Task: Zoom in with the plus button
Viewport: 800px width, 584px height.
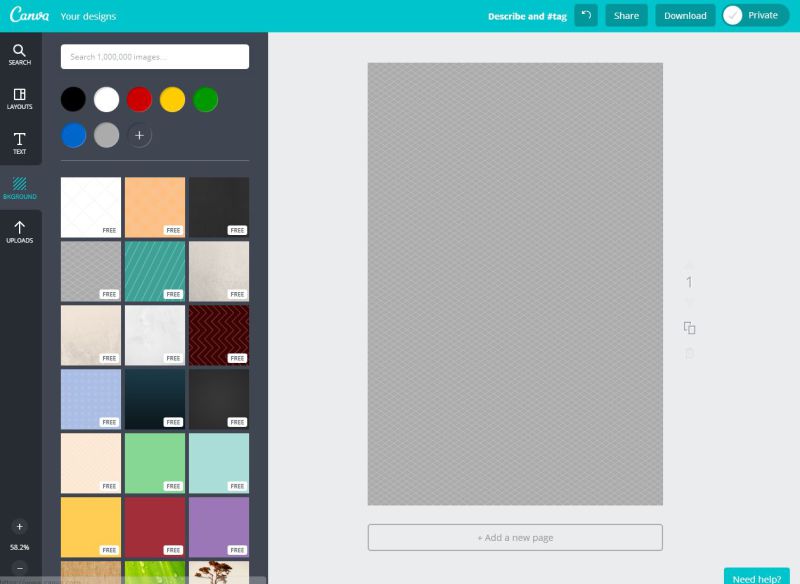Action: click(x=19, y=526)
